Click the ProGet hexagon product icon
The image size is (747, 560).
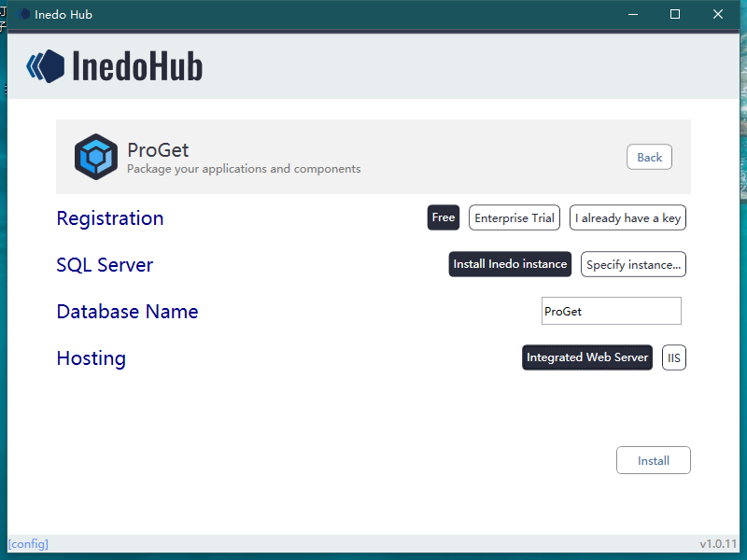[x=96, y=157]
